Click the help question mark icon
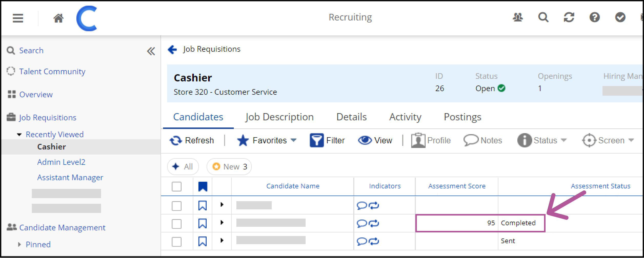 (595, 17)
